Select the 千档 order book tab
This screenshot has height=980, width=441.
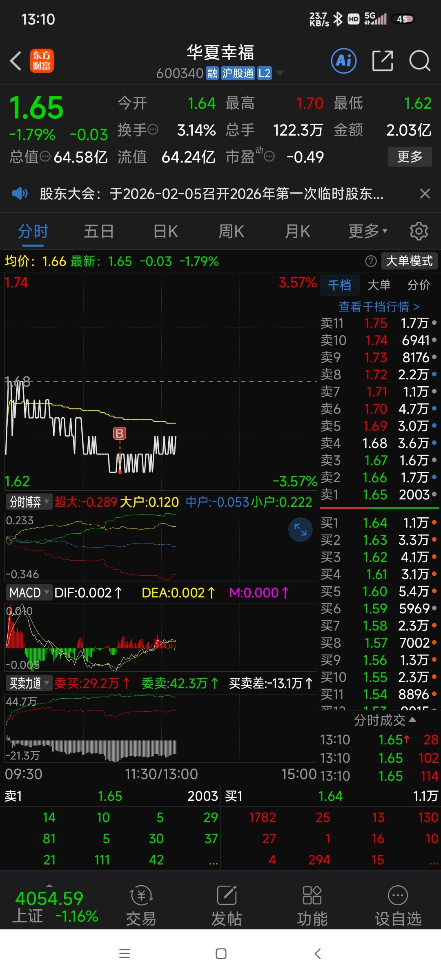339,285
